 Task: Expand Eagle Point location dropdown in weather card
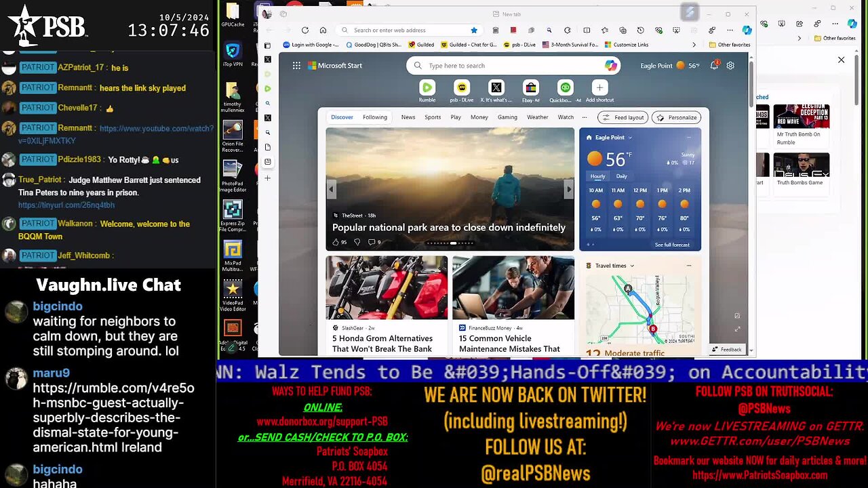click(x=630, y=138)
